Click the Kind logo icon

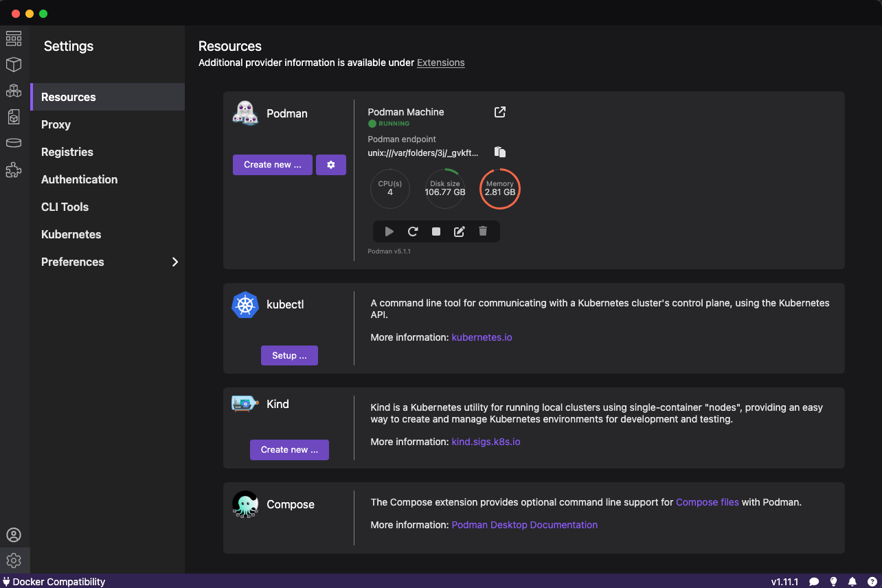(x=245, y=404)
